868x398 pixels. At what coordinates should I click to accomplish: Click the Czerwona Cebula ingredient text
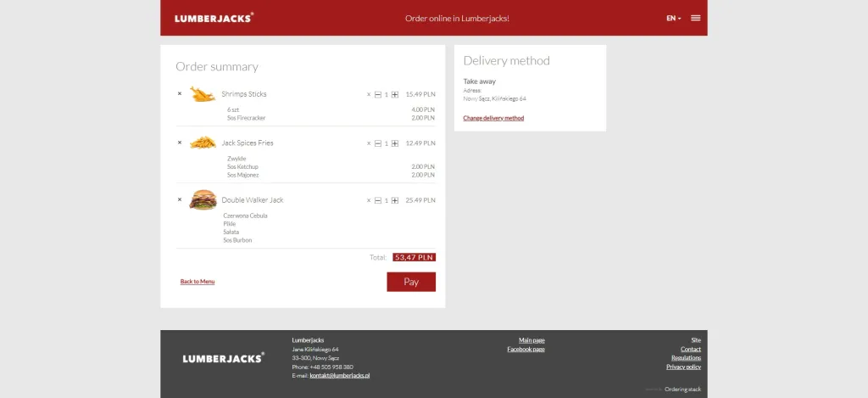[x=245, y=216]
